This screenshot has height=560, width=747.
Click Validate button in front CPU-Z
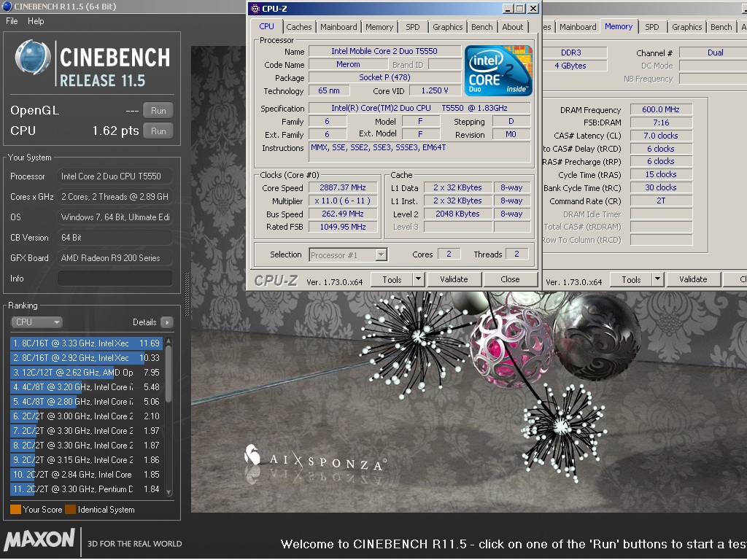454,279
